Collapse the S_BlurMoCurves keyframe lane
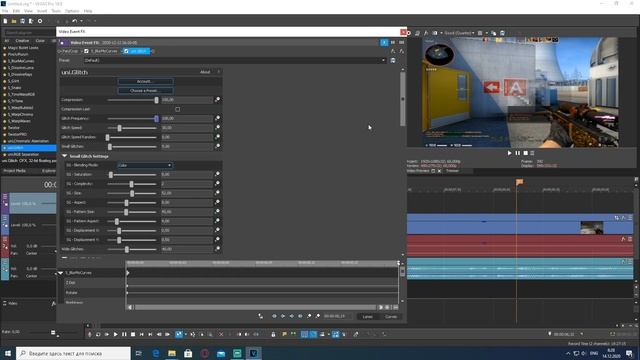Screen dimensions: 640x360 (61, 273)
